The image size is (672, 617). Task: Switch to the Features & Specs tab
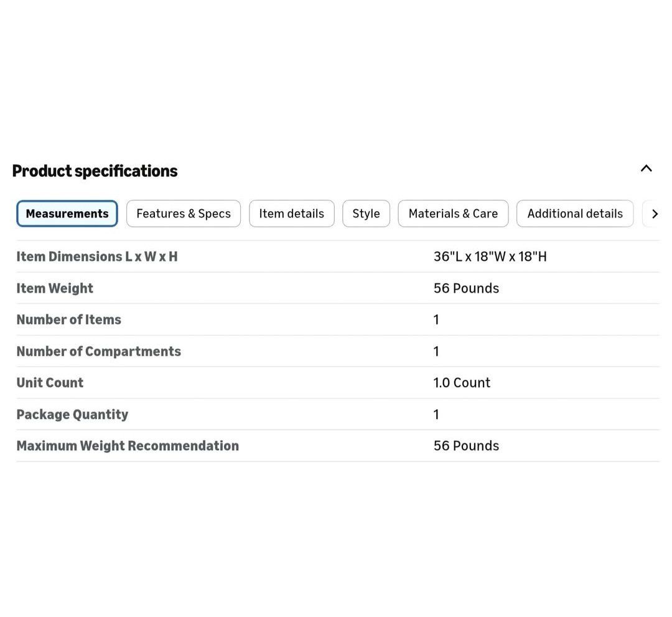(184, 214)
